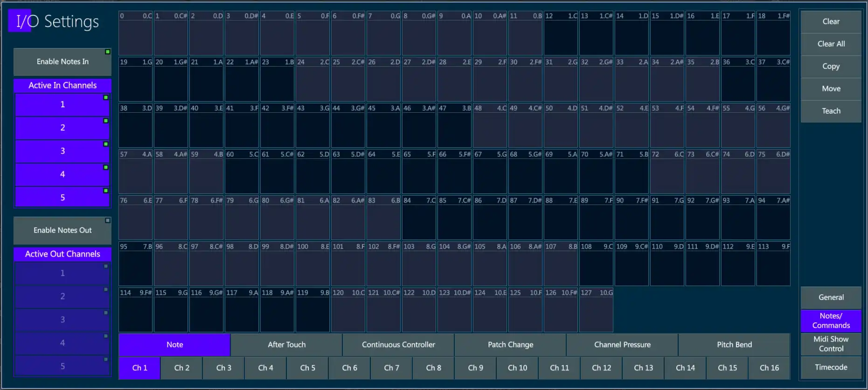Switch to MIDI channel Ch 14
The width and height of the screenshot is (868, 390).
pos(685,368)
